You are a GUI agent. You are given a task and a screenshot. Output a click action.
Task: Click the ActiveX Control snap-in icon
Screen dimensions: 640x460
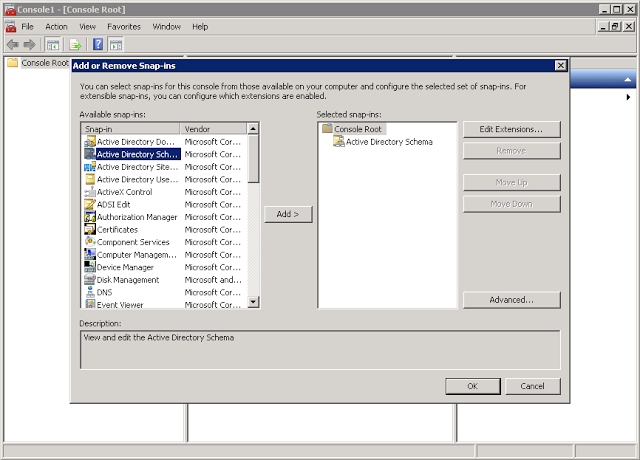(x=90, y=192)
